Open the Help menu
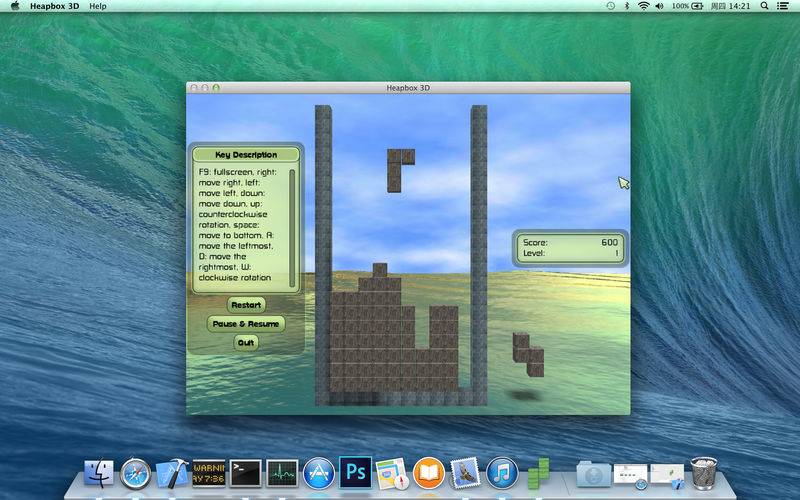Image resolution: width=800 pixels, height=500 pixels. [x=98, y=6]
